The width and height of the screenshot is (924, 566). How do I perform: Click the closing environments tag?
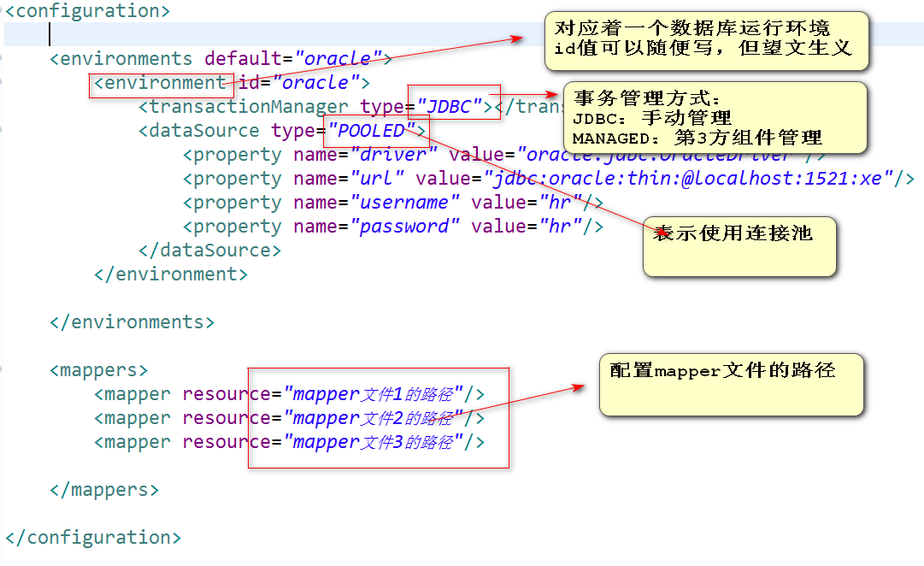[132, 321]
